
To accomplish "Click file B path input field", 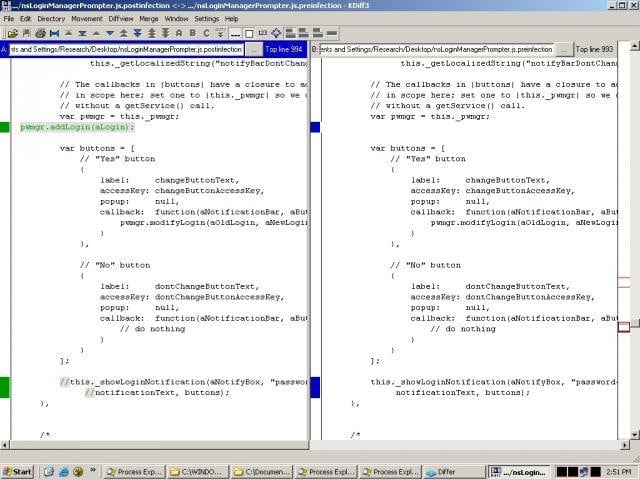I will point(437,49).
